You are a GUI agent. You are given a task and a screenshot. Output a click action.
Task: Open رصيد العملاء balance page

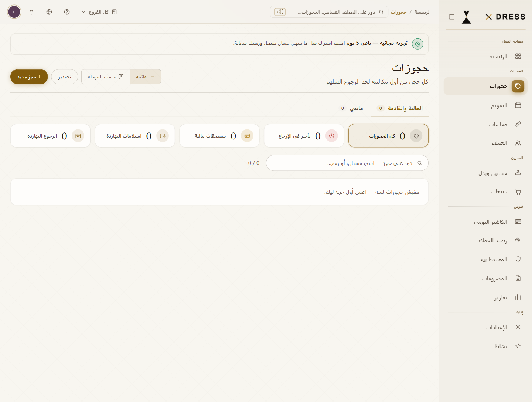(485, 240)
